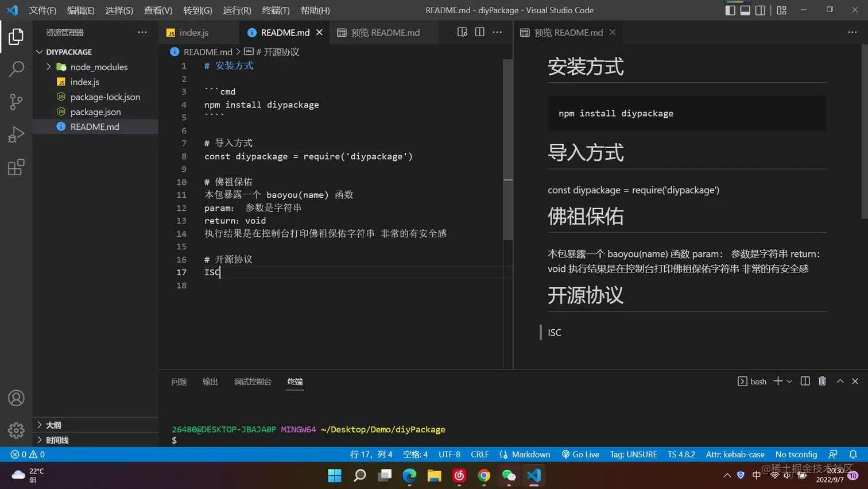
Task: Click the feedback icon in status bar
Action: [x=833, y=455]
